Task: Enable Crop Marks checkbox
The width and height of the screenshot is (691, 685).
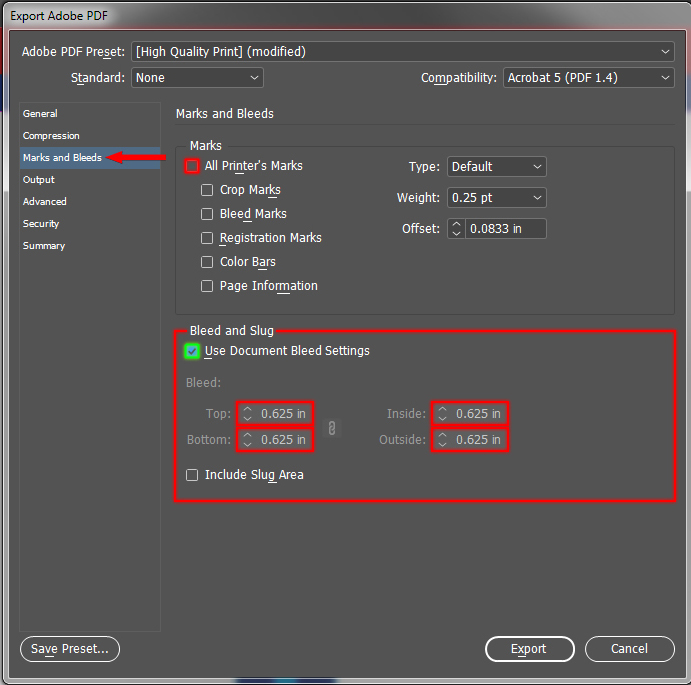Action: [x=207, y=190]
